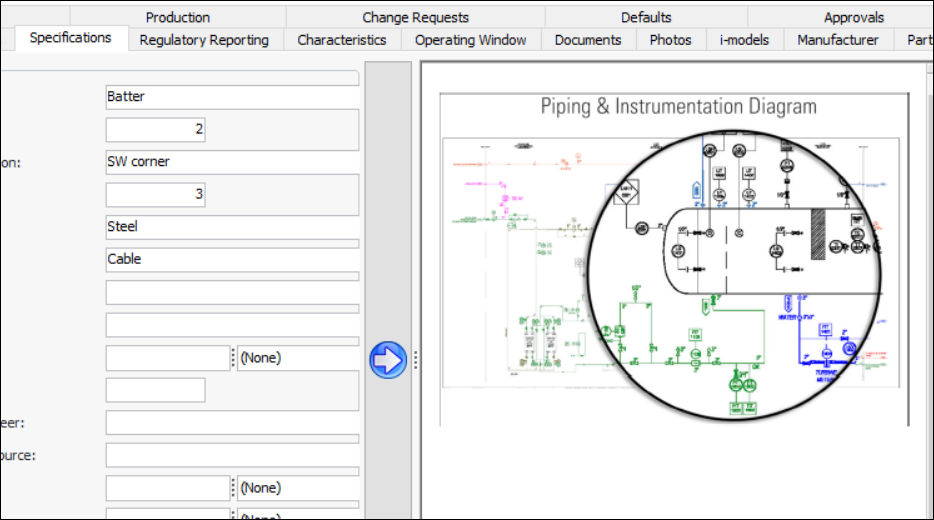Open the (None) dropdown beside the blue arrow
934x520 pixels.
(297, 358)
